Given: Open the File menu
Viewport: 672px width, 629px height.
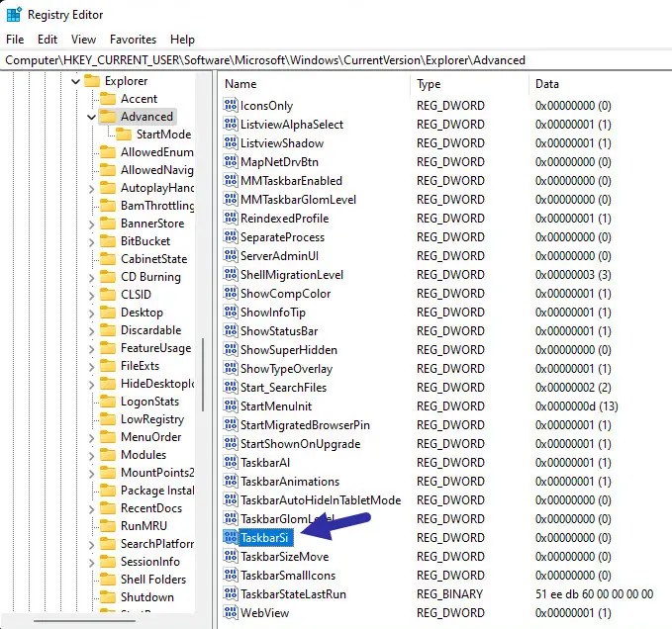Looking at the screenshot, I should 15,40.
